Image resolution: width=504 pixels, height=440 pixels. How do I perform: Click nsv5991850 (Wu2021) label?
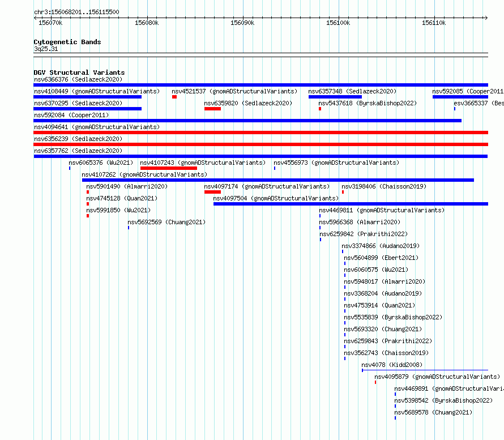(x=118, y=210)
